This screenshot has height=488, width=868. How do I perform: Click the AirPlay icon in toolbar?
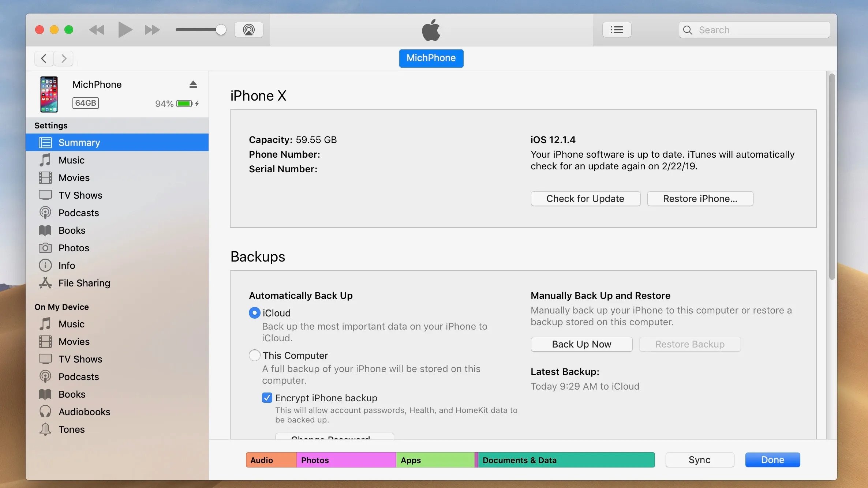point(248,29)
